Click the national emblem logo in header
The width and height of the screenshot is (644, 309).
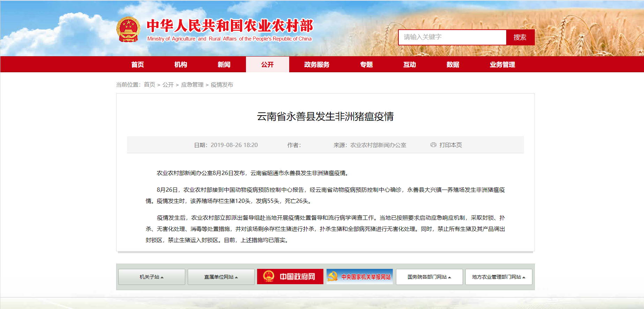click(x=128, y=30)
